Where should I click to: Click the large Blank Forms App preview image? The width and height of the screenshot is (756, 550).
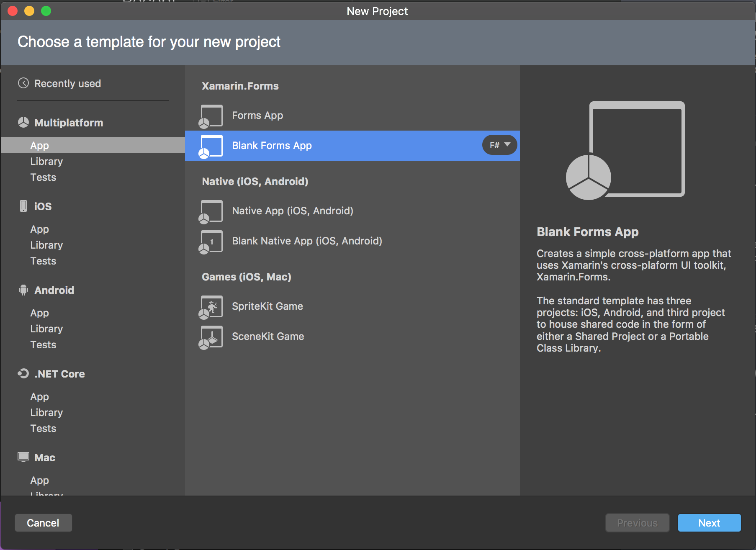pos(625,151)
